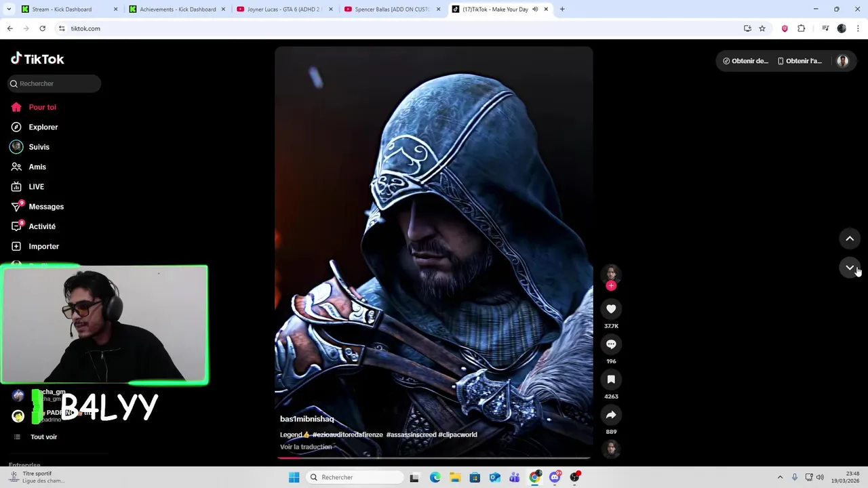Screen dimensions: 868x488
Task: Open Discord from taskbar
Action: point(555,477)
